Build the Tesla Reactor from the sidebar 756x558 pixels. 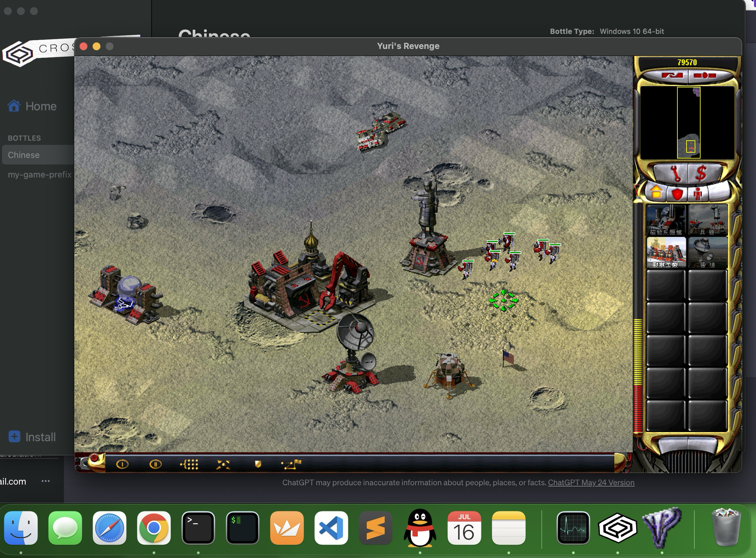pos(666,220)
